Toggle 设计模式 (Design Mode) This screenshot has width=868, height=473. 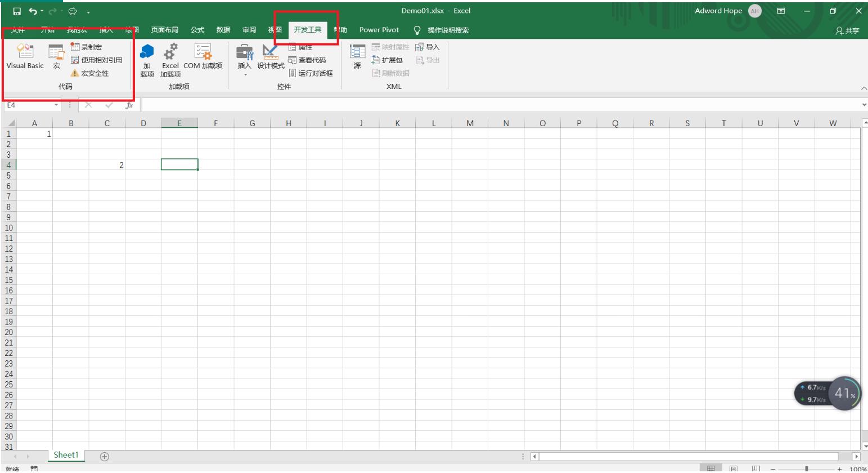click(271, 57)
